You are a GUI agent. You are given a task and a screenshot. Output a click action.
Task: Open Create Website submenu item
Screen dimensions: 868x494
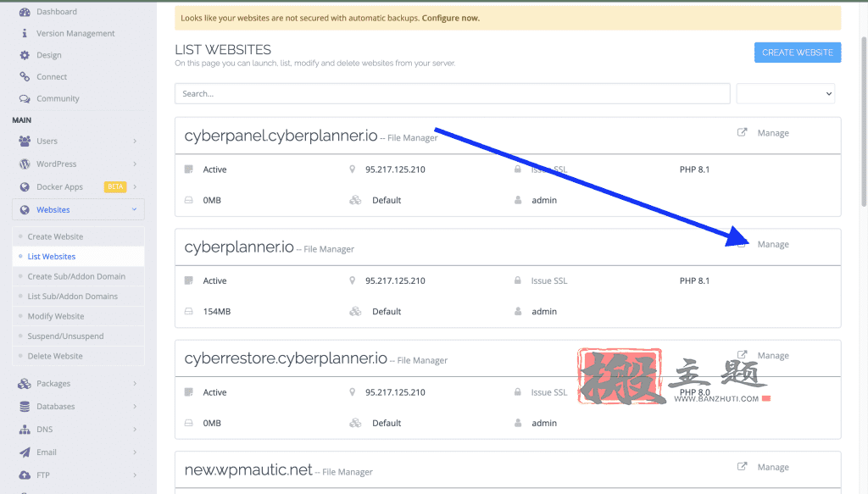click(x=78, y=236)
